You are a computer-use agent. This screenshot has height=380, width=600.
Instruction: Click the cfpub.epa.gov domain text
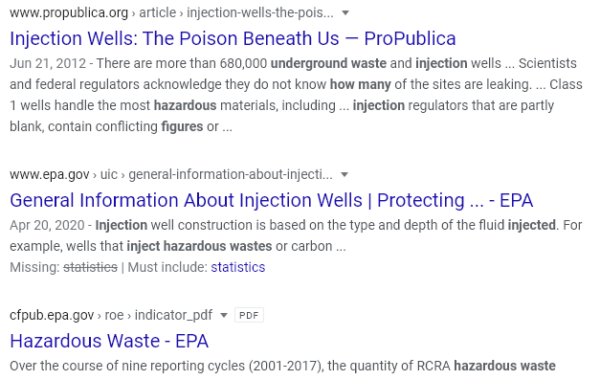pos(52,315)
